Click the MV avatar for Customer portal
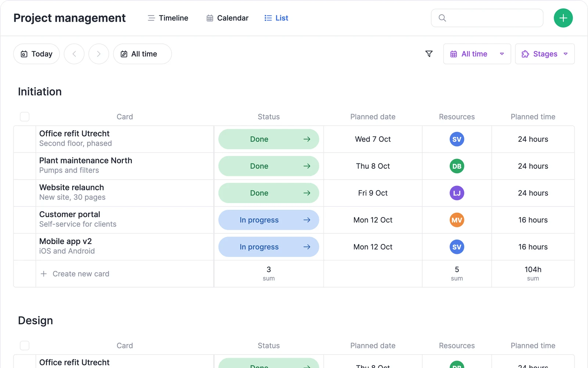 [x=457, y=220]
